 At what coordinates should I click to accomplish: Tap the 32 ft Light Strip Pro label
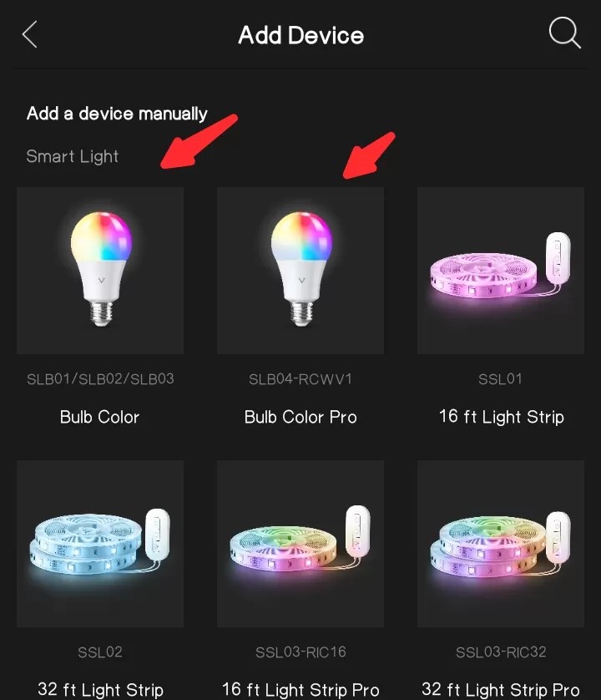coord(501,690)
